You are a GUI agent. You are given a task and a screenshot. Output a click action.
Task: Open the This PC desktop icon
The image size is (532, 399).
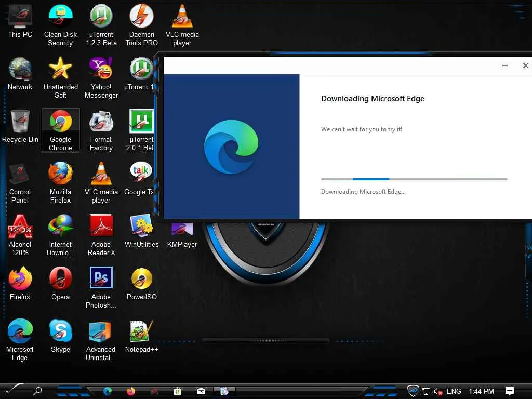pos(20,21)
